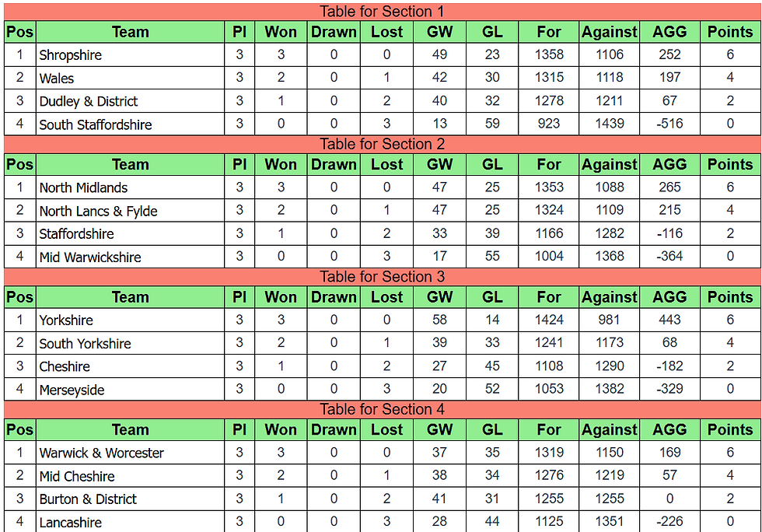Click the Lancashire team cell
762x532 pixels.
coord(130,521)
